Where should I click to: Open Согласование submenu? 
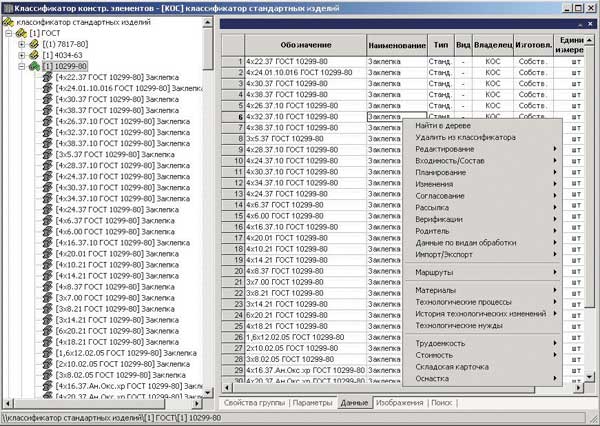tap(483, 196)
